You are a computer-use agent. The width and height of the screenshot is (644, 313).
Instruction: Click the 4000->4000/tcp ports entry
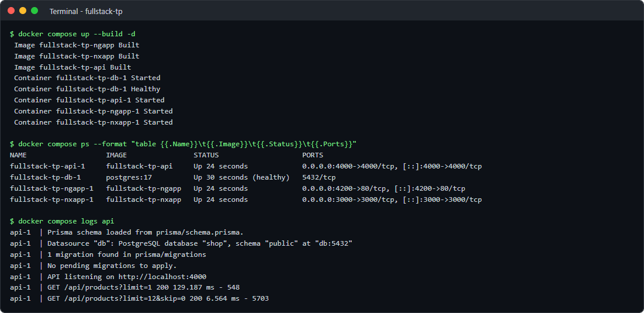[392, 167]
